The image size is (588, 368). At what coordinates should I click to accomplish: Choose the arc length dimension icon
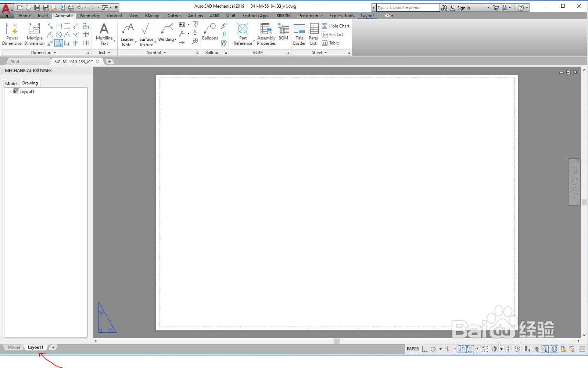tap(50, 43)
